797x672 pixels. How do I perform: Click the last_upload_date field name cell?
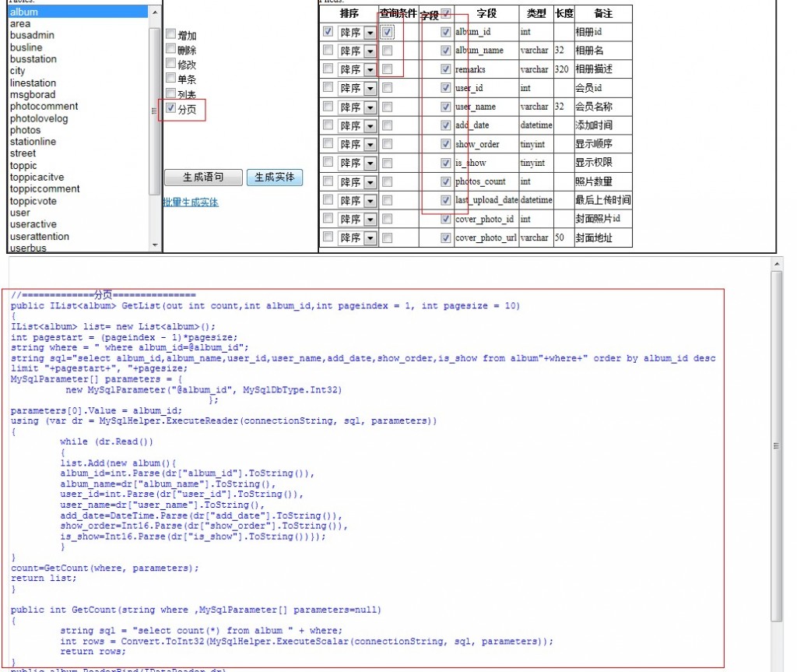point(486,200)
